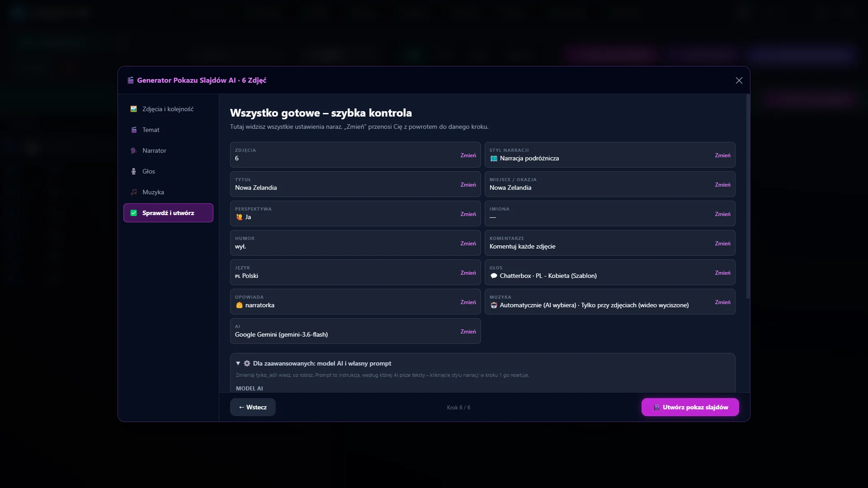
Task: Click the PL flag badge next to Polski
Action: pos(238,276)
